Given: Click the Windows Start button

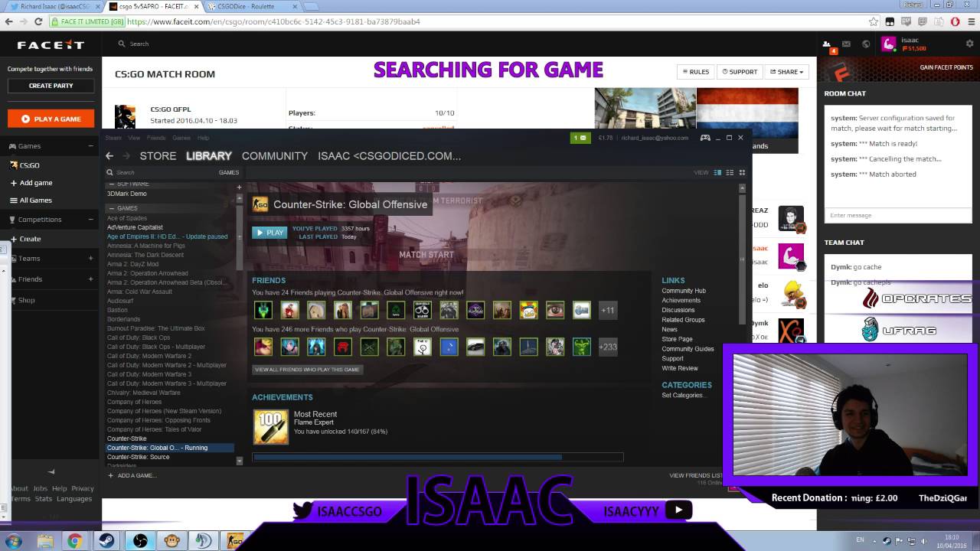Looking at the screenshot, I should (13, 541).
